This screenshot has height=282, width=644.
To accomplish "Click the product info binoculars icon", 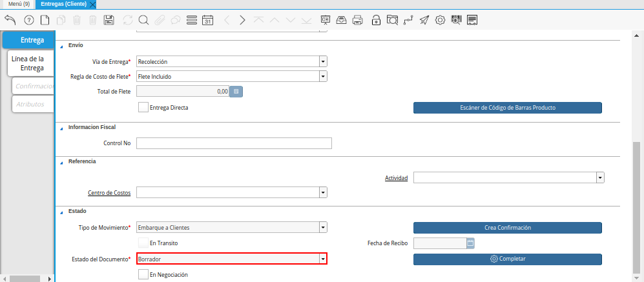I will 456,20.
